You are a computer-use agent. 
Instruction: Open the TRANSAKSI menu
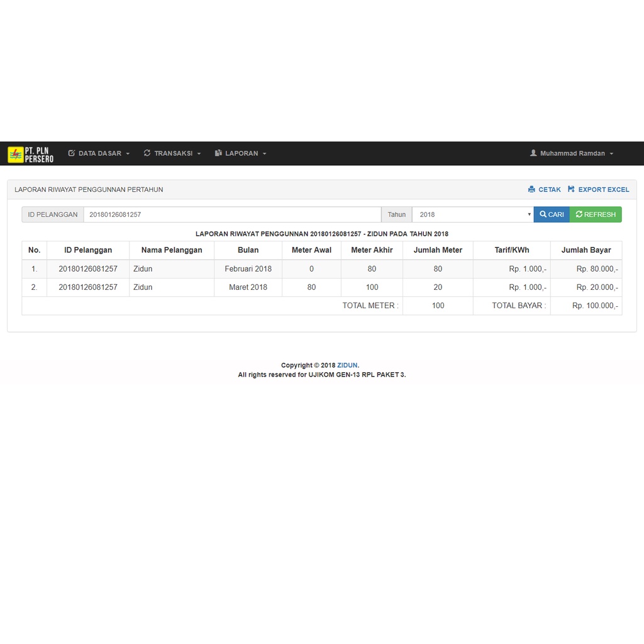[x=172, y=153]
